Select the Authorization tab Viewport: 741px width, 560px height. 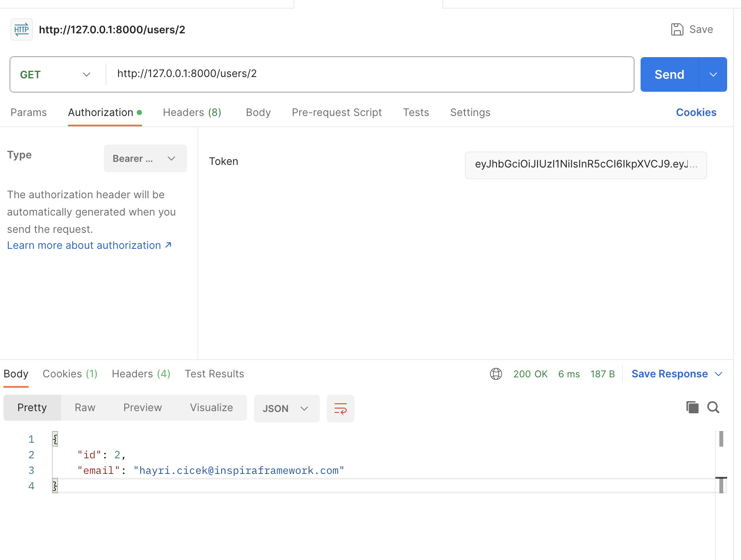click(105, 113)
